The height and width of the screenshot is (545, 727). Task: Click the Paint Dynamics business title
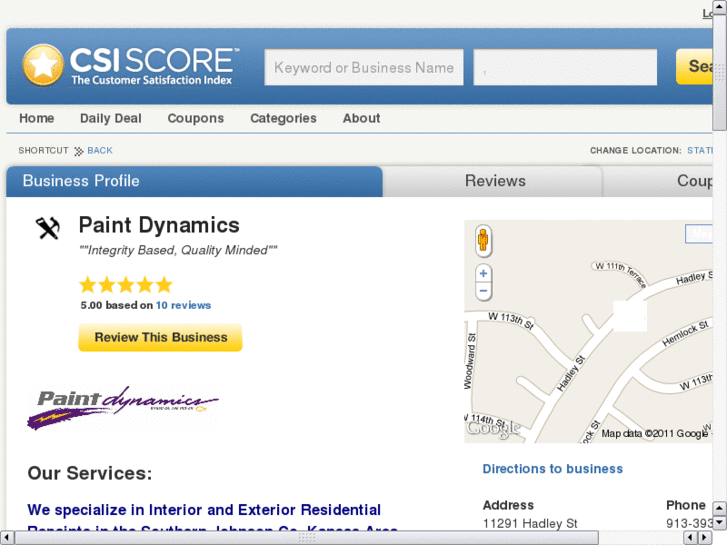point(159,225)
